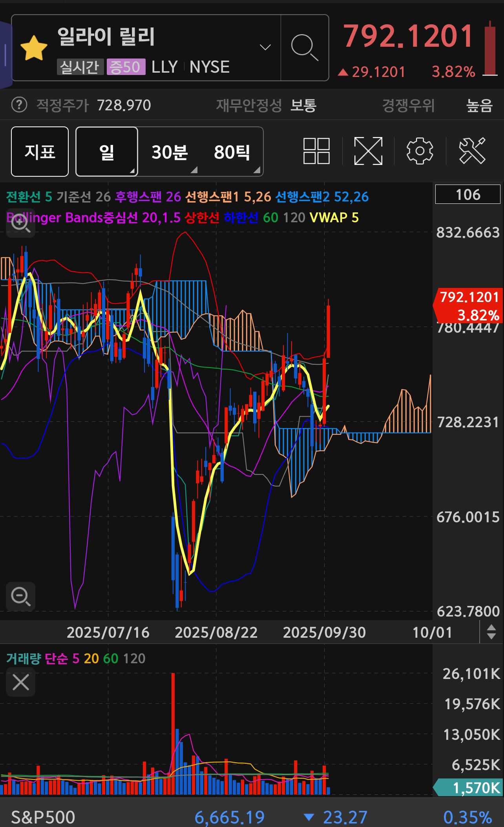
Task: Click the 1,570K volume tag on axis
Action: coord(468,787)
